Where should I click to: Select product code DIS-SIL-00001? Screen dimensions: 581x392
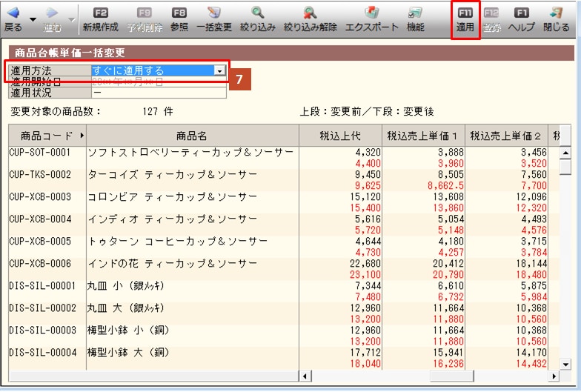(43, 286)
